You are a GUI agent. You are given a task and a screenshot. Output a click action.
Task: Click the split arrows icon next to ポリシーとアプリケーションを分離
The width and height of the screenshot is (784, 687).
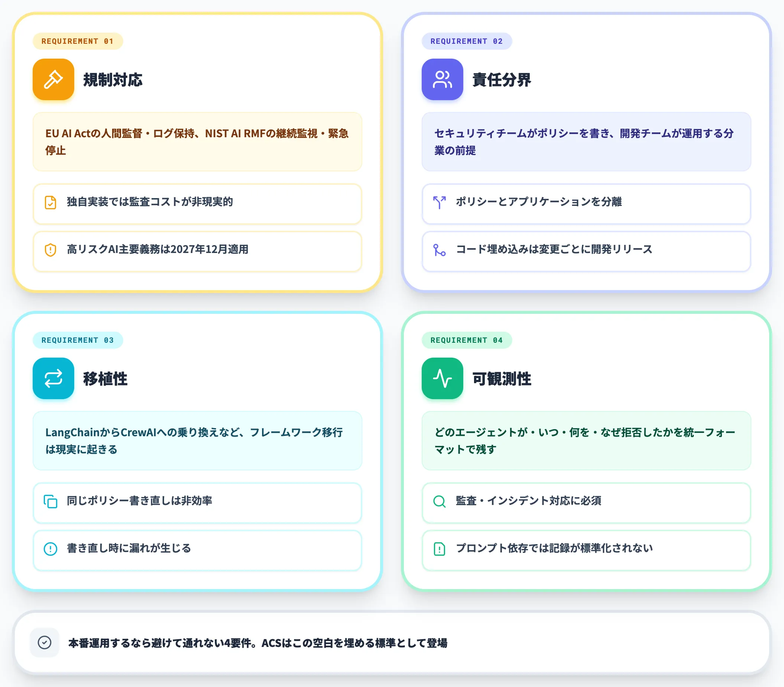click(440, 203)
